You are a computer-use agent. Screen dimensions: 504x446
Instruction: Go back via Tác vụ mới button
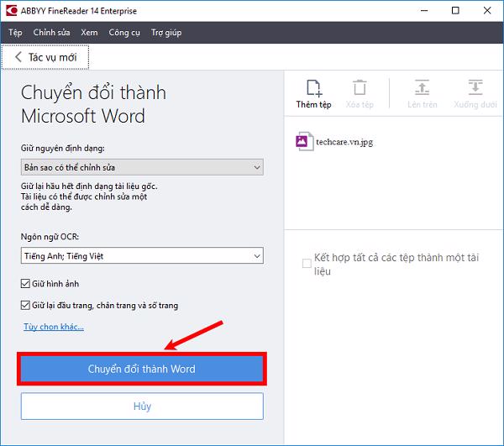[x=45, y=57]
